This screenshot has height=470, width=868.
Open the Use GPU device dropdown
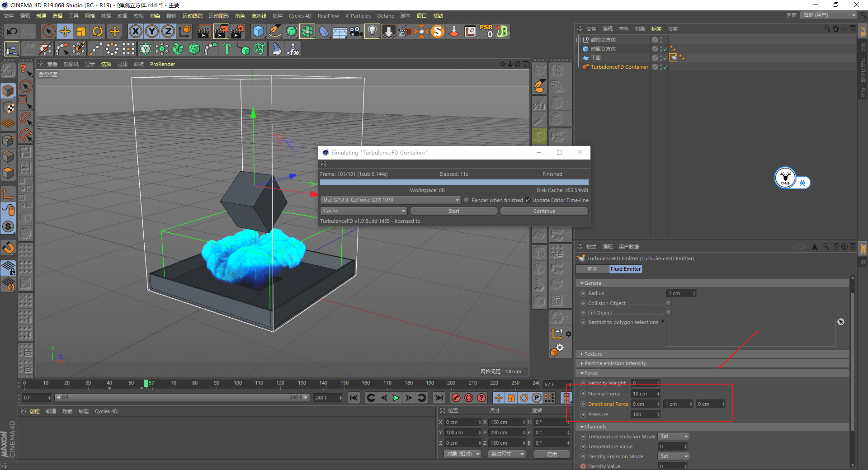390,200
